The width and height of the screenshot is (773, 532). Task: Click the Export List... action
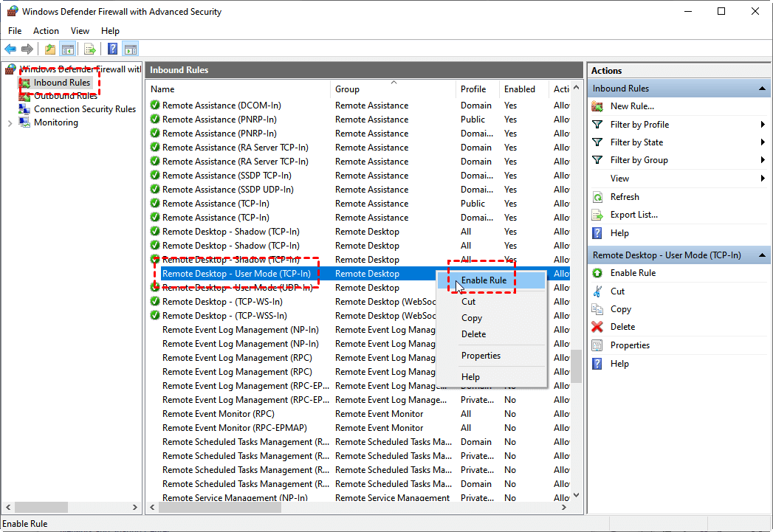(x=634, y=215)
